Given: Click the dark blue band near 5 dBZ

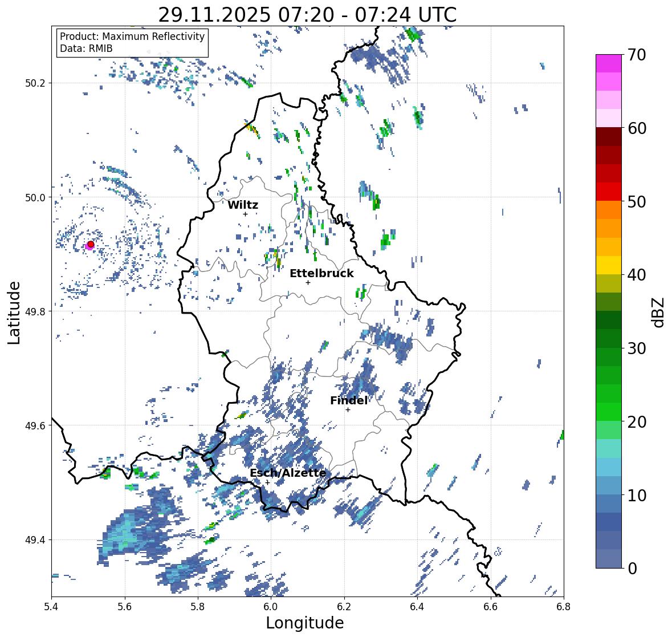Looking at the screenshot, I should tap(609, 522).
